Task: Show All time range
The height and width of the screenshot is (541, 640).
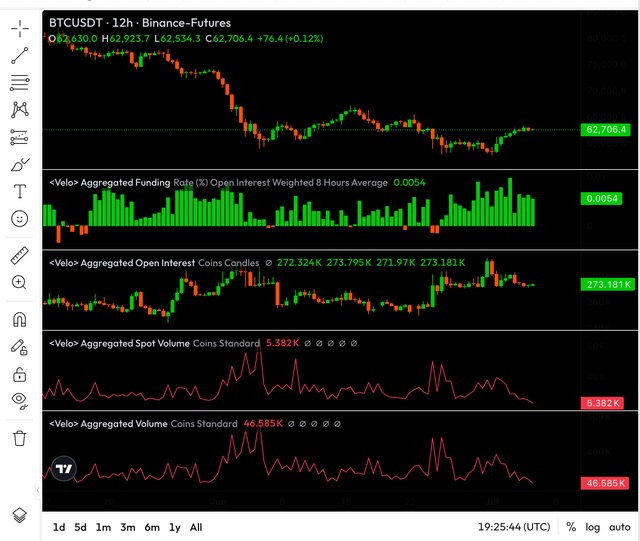Action: coord(196,528)
